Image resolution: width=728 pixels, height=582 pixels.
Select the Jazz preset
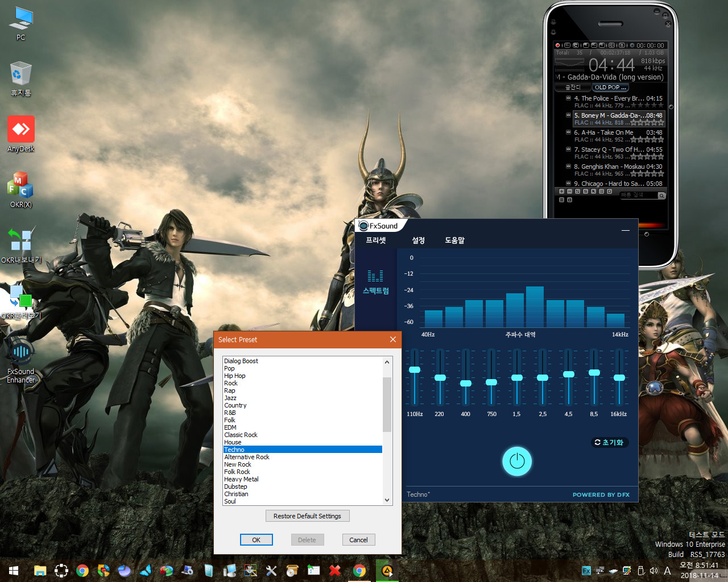tap(303, 398)
